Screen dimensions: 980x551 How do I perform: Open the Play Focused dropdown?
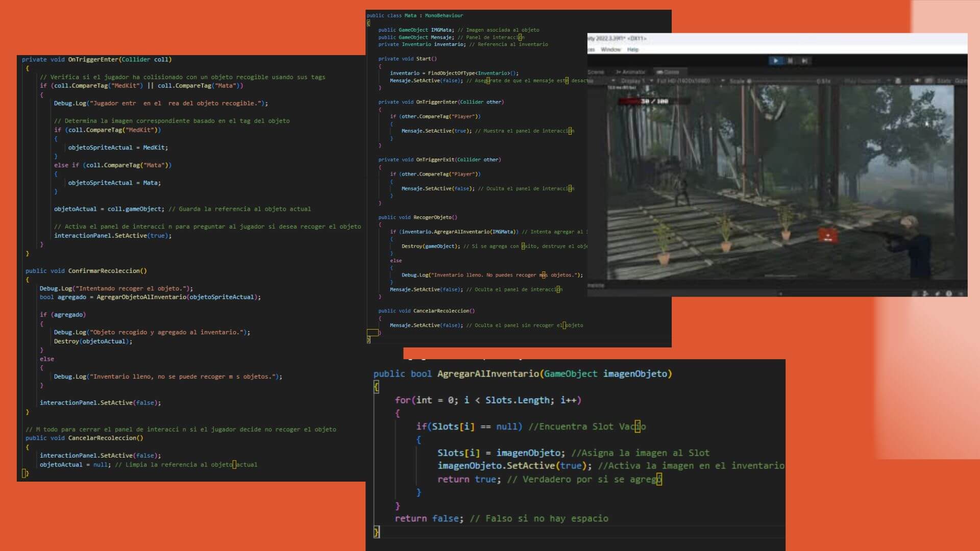pyautogui.click(x=868, y=81)
